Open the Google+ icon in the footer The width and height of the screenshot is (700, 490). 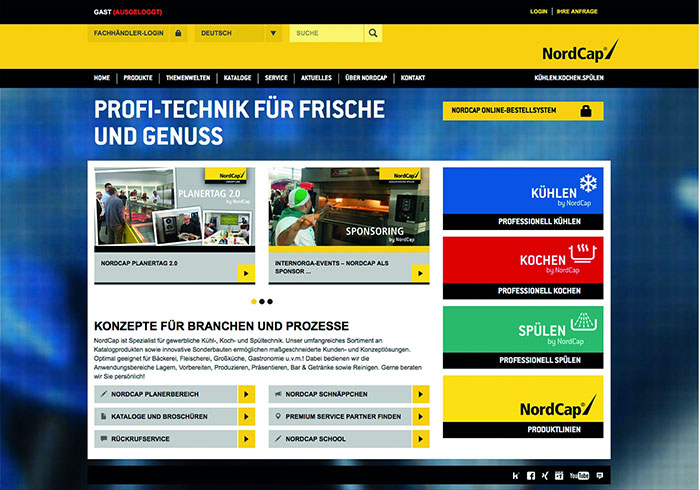click(x=560, y=475)
